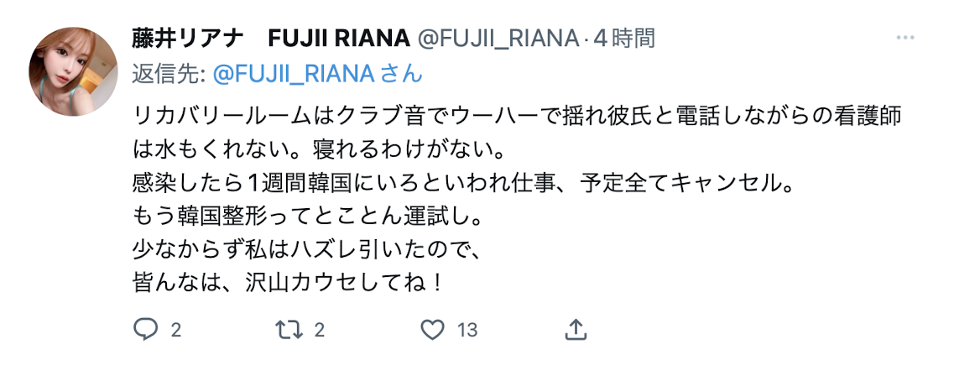Click the like count 13
Image resolution: width=980 pixels, height=376 pixels.
(467, 330)
